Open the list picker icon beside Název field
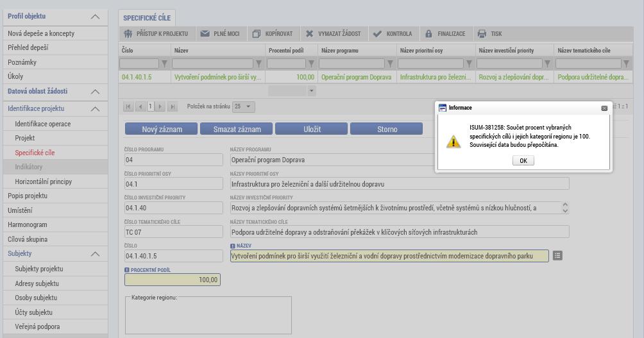This screenshot has height=338, width=644. [557, 255]
